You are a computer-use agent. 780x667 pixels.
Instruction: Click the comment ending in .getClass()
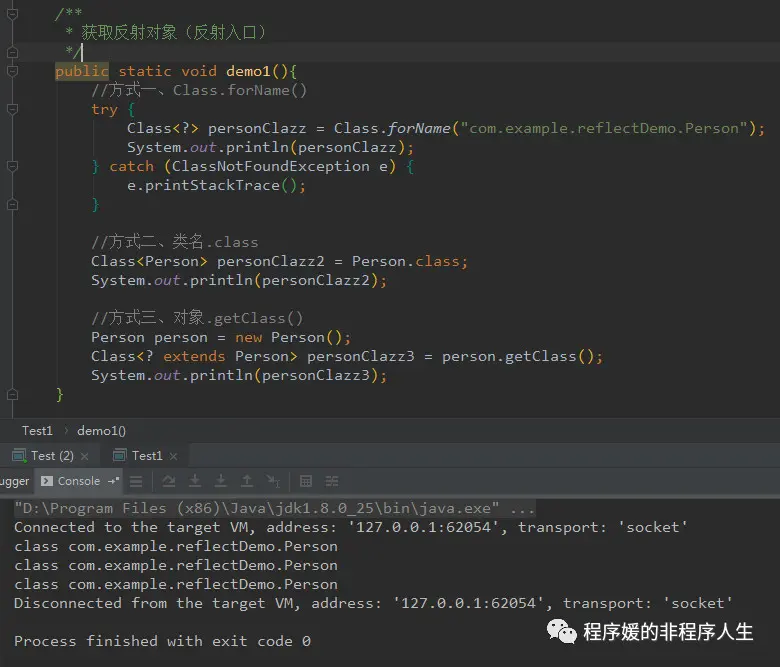[197, 318]
